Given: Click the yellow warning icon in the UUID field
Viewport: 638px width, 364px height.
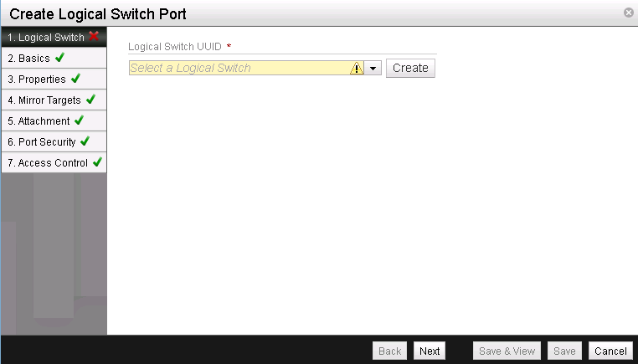Looking at the screenshot, I should click(x=357, y=69).
